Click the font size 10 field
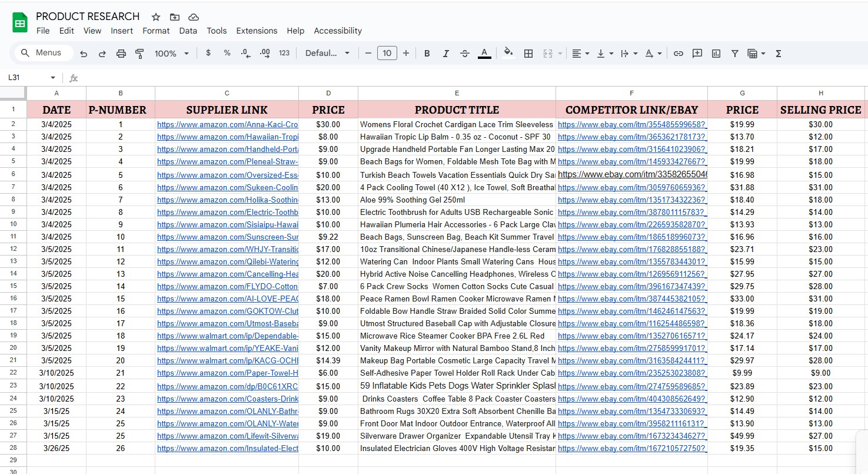This screenshot has width=868, height=474. (387, 53)
